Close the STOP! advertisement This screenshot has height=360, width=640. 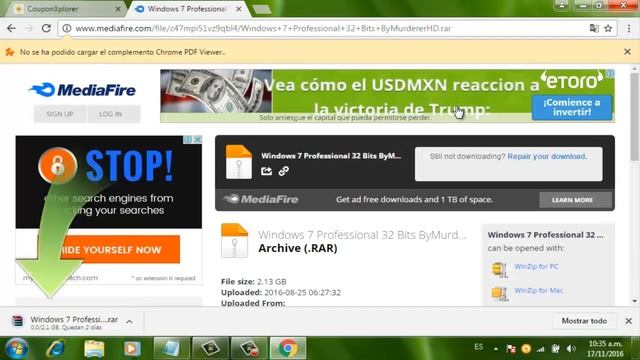click(x=198, y=139)
